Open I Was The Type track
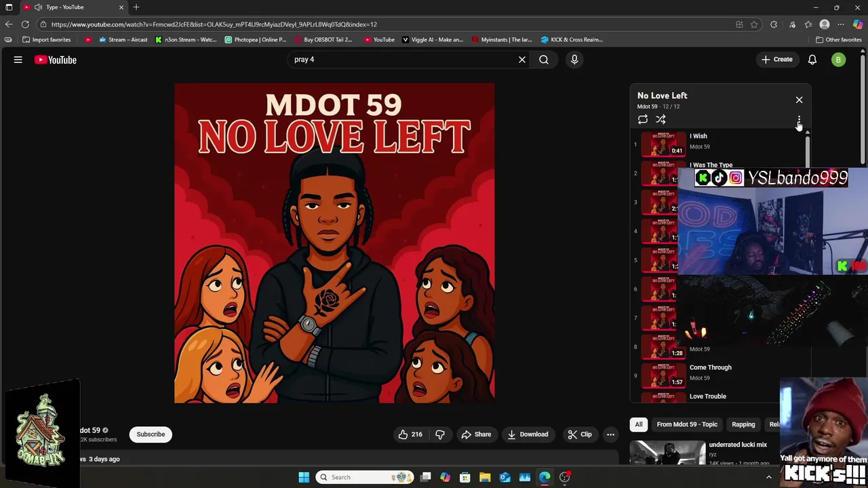 point(711,165)
